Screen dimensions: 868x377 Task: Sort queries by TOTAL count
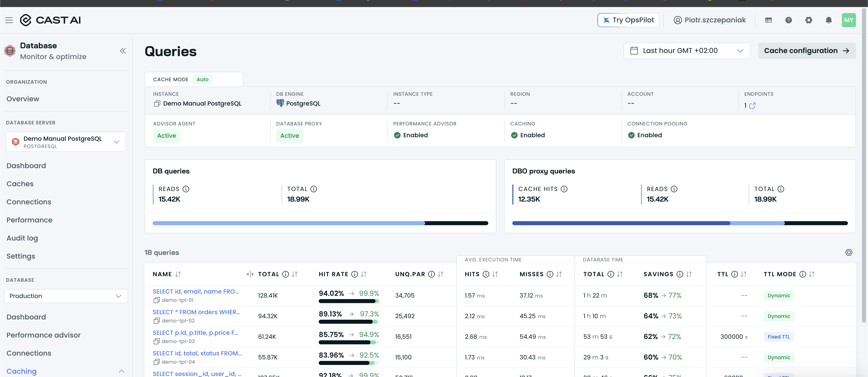pos(295,274)
